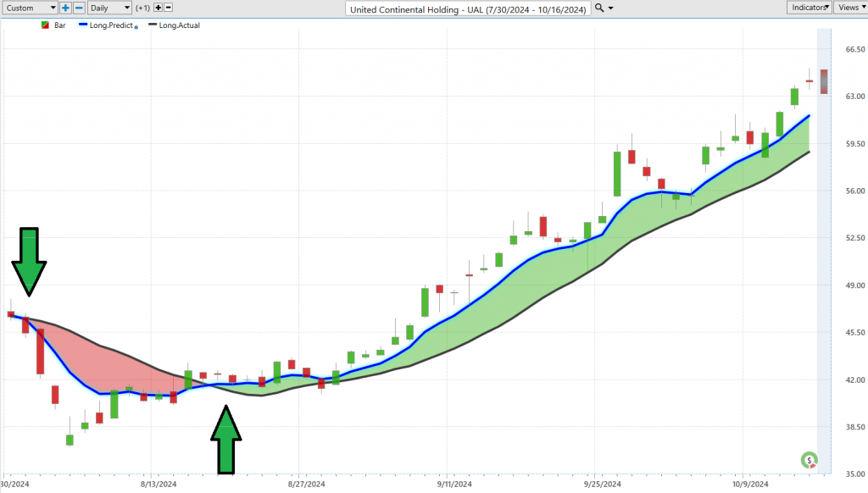The height and width of the screenshot is (493, 868).
Task: Expand the arrow next to search icon
Action: click(x=611, y=8)
